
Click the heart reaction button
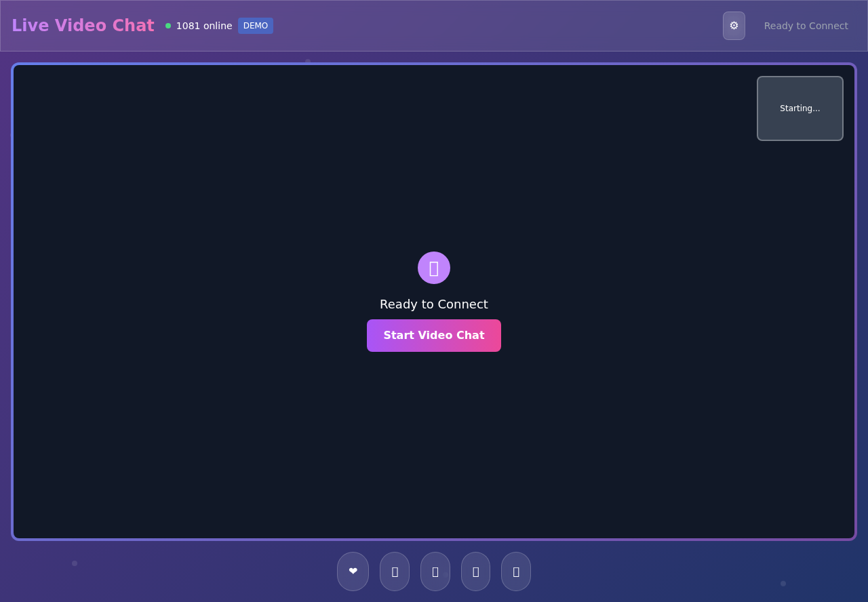click(353, 571)
